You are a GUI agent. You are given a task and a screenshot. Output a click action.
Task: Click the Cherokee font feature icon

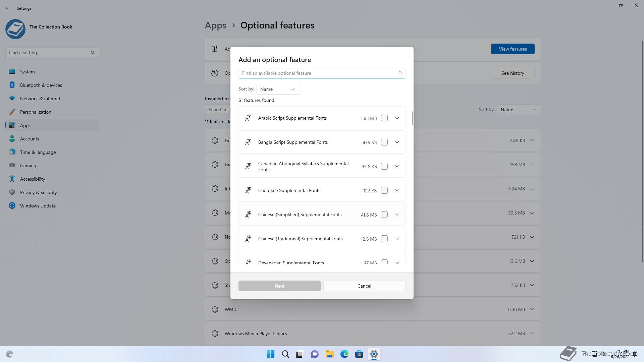(x=248, y=190)
